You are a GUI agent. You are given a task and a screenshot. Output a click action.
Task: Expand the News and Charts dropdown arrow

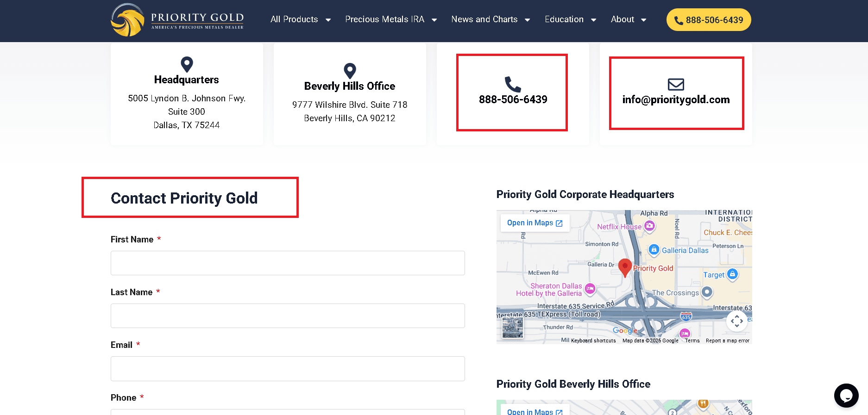coord(527,20)
